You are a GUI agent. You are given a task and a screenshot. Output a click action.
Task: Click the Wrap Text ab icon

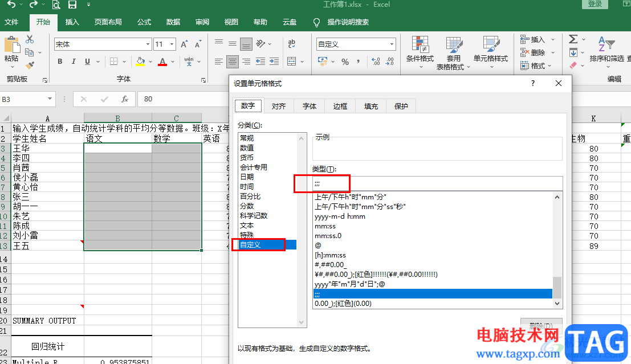[292, 43]
